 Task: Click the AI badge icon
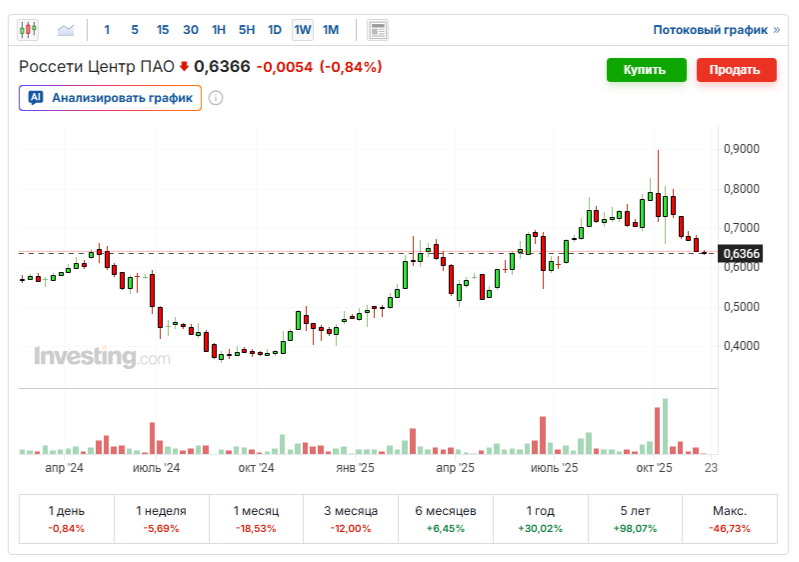click(x=36, y=97)
